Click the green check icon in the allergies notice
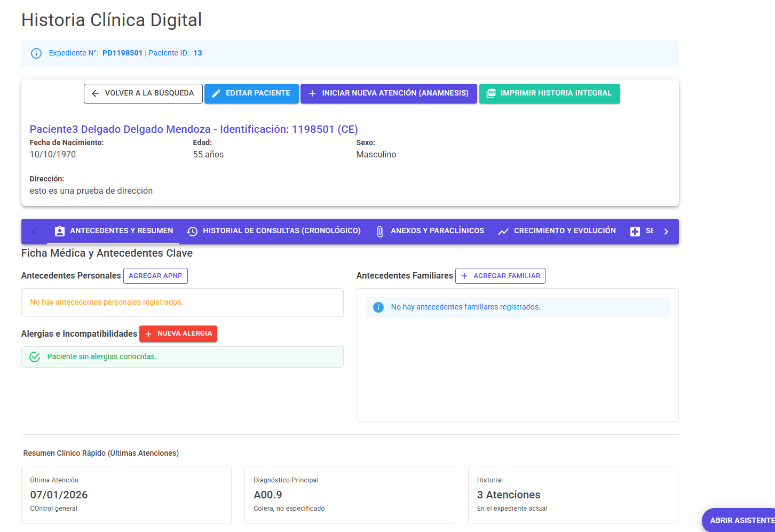The height and width of the screenshot is (532, 775). (35, 357)
